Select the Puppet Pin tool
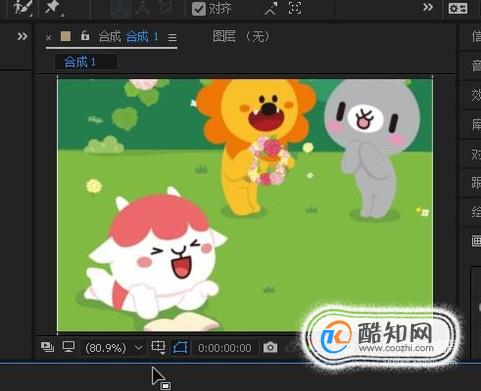 point(53,7)
